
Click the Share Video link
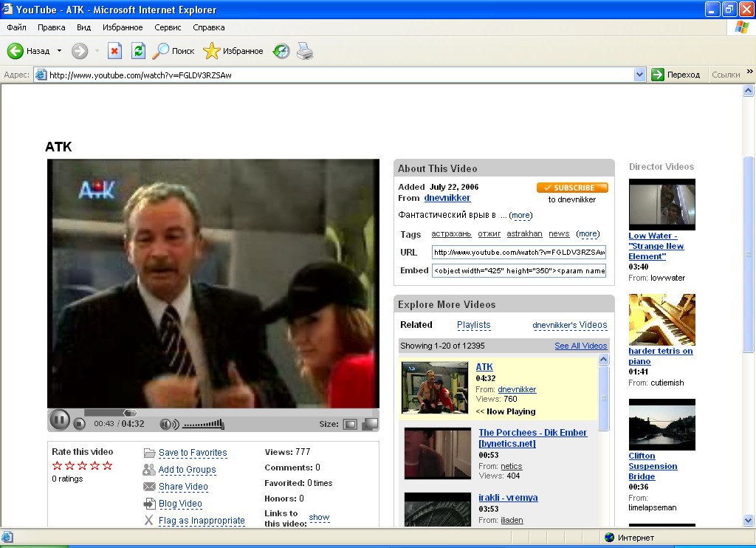pos(183,486)
